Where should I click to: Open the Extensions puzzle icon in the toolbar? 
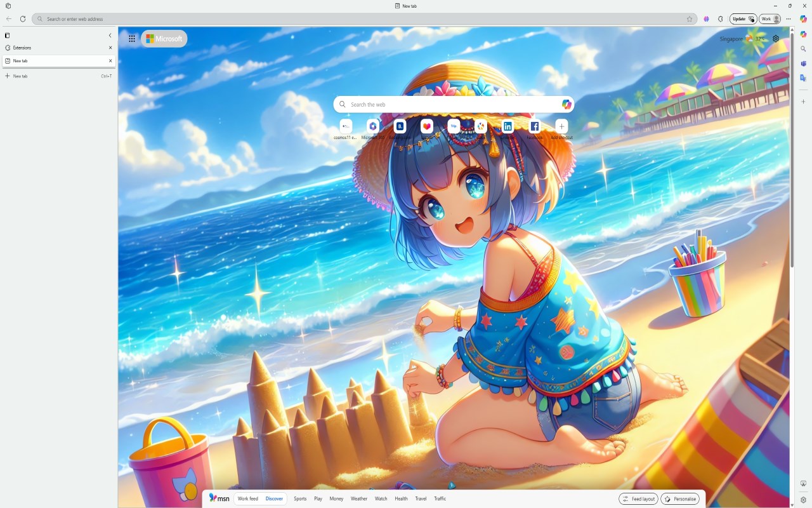tap(721, 19)
